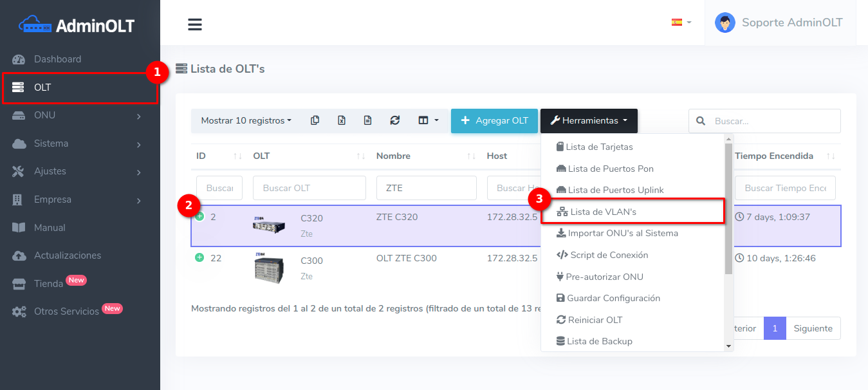This screenshot has height=390, width=868.
Task: Click the copy records toolbar icon
Action: (x=315, y=120)
